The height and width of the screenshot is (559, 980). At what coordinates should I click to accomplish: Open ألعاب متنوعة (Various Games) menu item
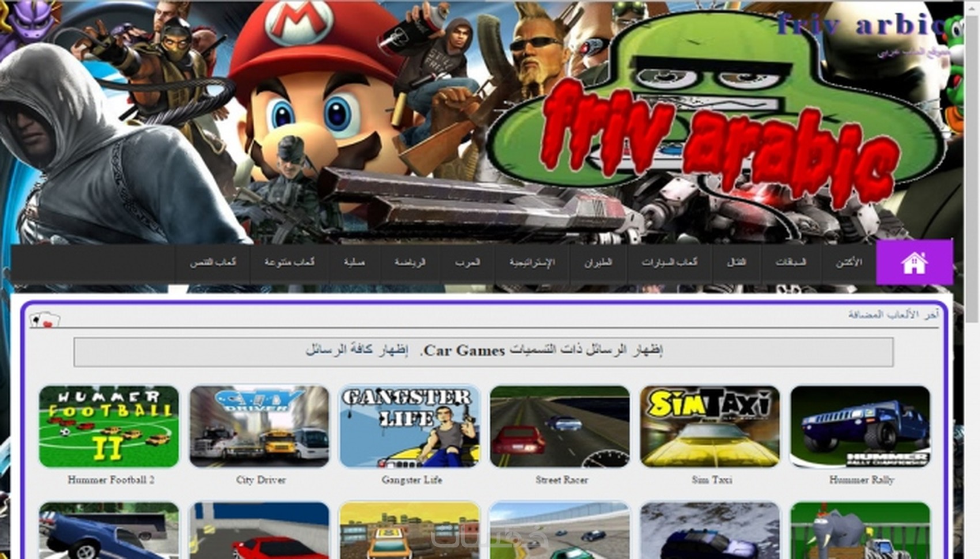pyautogui.click(x=289, y=262)
